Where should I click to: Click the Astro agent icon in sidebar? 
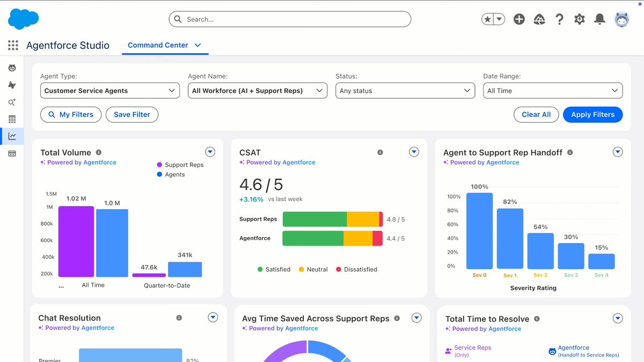tap(12, 68)
